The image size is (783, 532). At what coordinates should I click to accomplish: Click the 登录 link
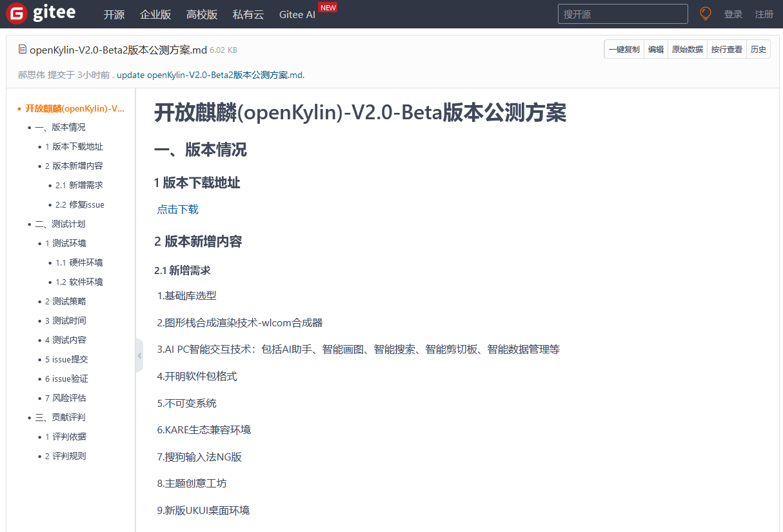[733, 14]
